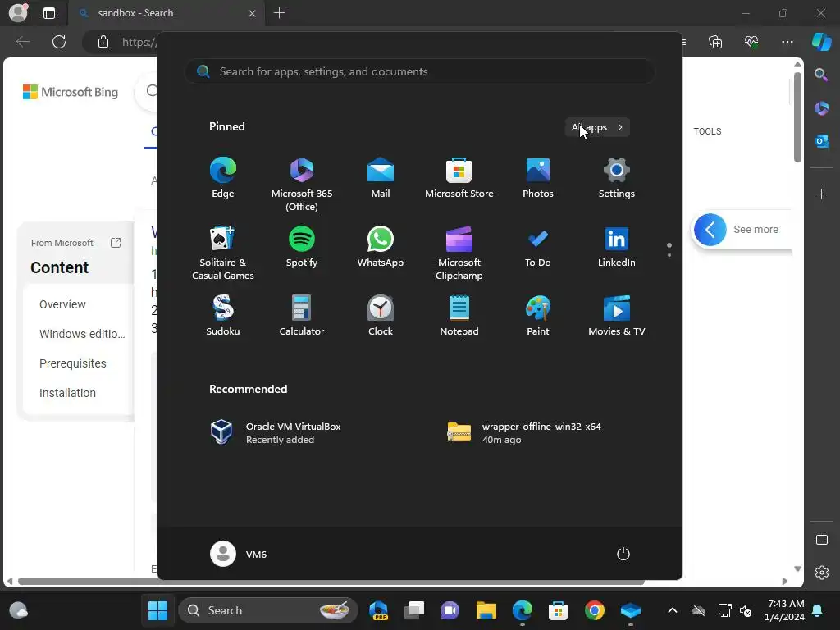Launch Solitaire & Casual Games
The image size is (840, 630).
(223, 253)
